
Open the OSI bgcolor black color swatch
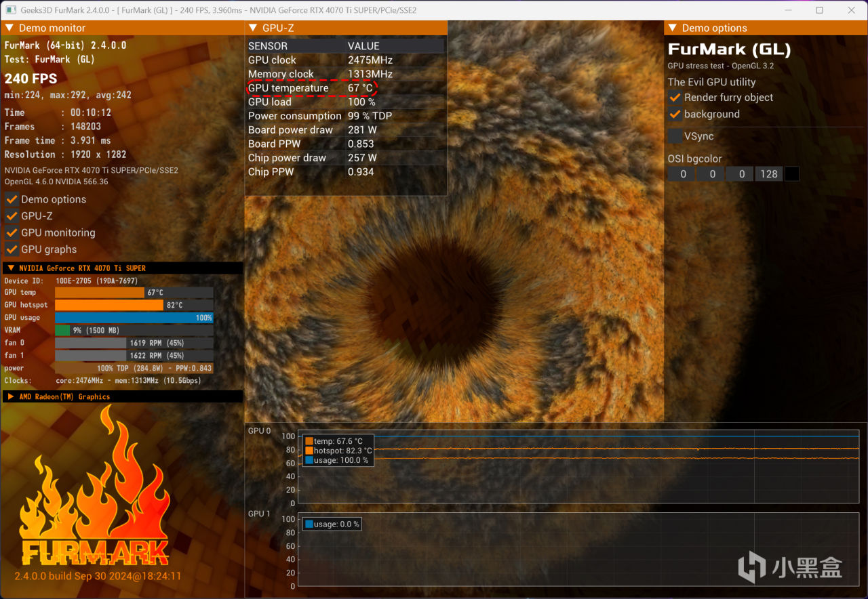(x=791, y=174)
